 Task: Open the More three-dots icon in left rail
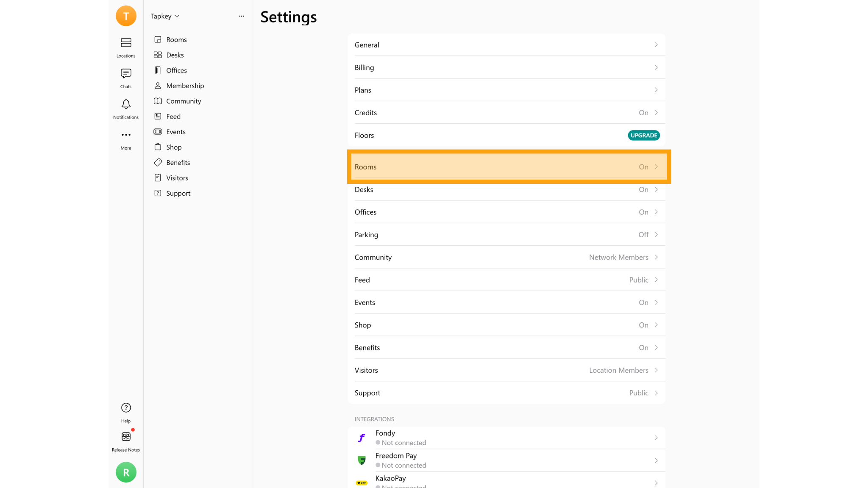[126, 135]
